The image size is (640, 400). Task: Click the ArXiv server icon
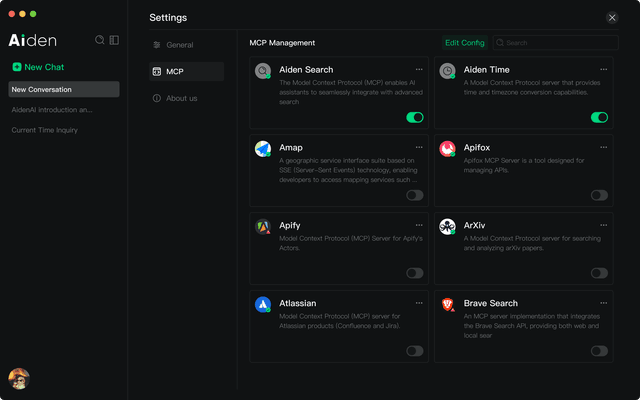point(447,227)
